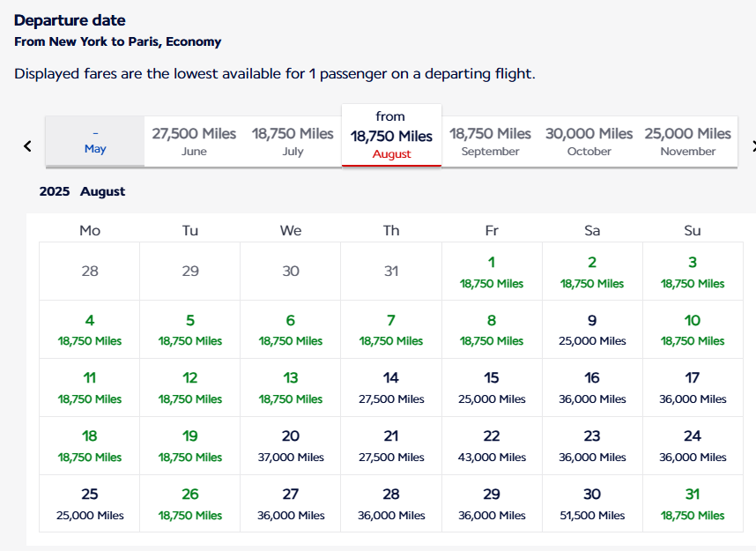This screenshot has height=551, width=756.
Task: Select August 31 for 18,750 Miles
Action: tap(693, 503)
